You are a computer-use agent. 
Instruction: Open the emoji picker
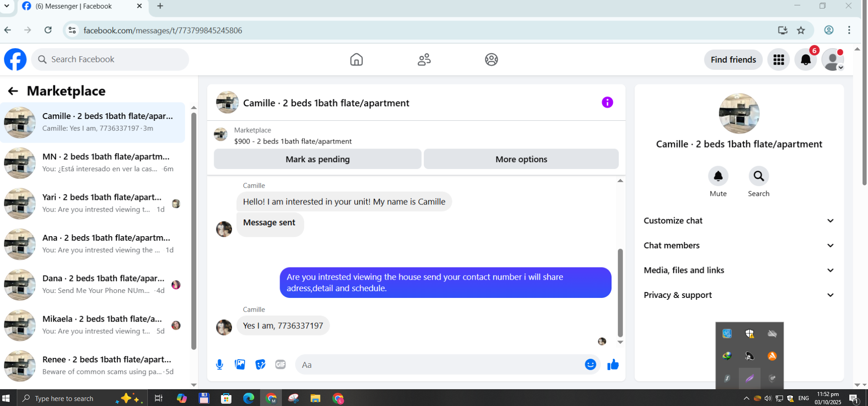click(x=590, y=365)
